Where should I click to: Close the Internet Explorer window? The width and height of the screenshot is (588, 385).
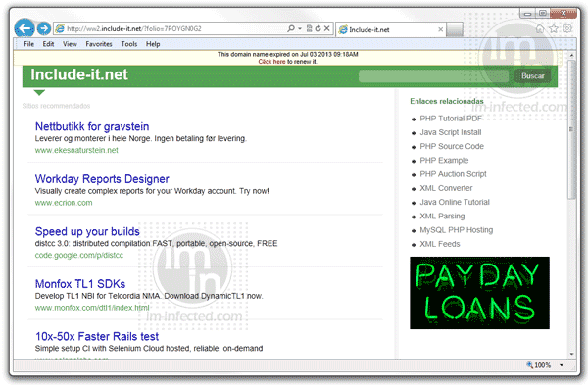[563, 14]
